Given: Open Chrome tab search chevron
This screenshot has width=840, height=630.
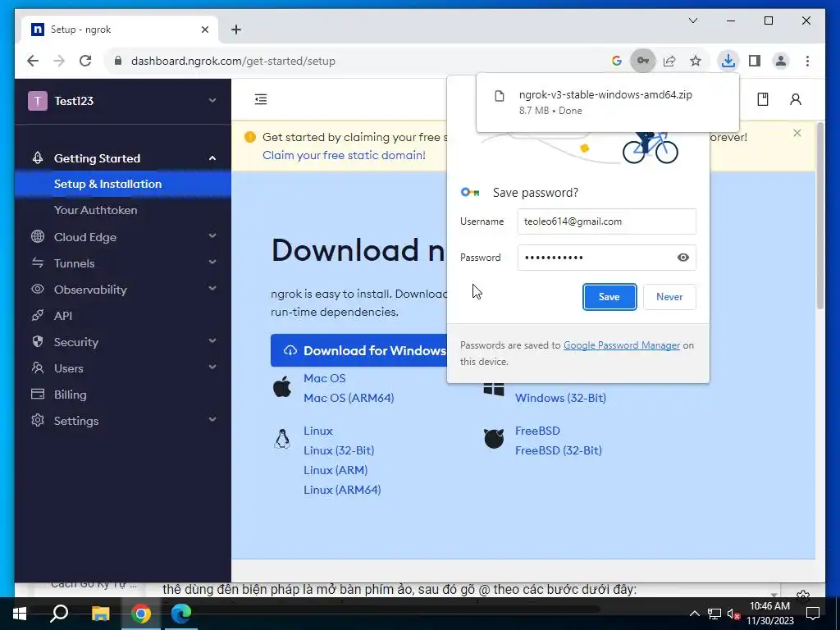Looking at the screenshot, I should [x=692, y=21].
